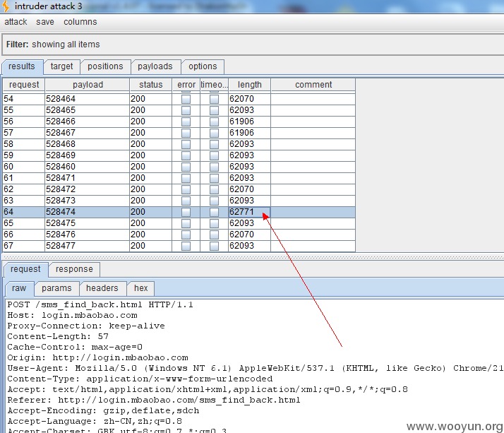Switch to the hex view tab
The image size is (504, 433).
click(x=140, y=288)
